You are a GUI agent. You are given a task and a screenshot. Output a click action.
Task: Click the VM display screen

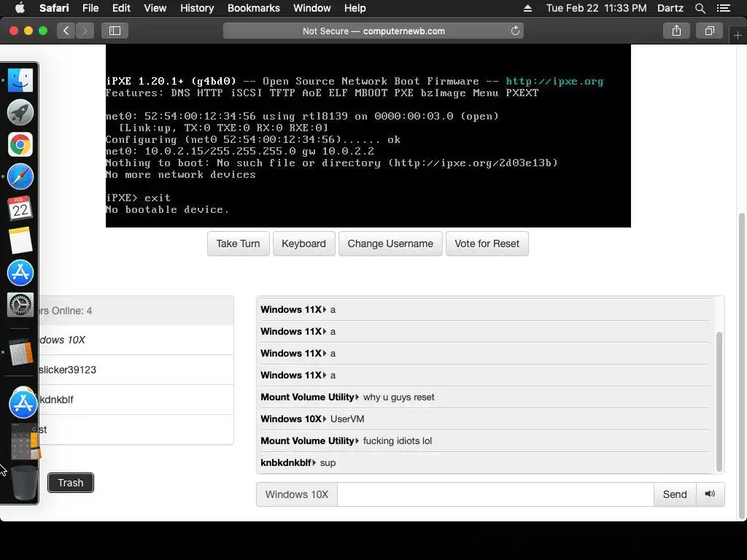368,136
